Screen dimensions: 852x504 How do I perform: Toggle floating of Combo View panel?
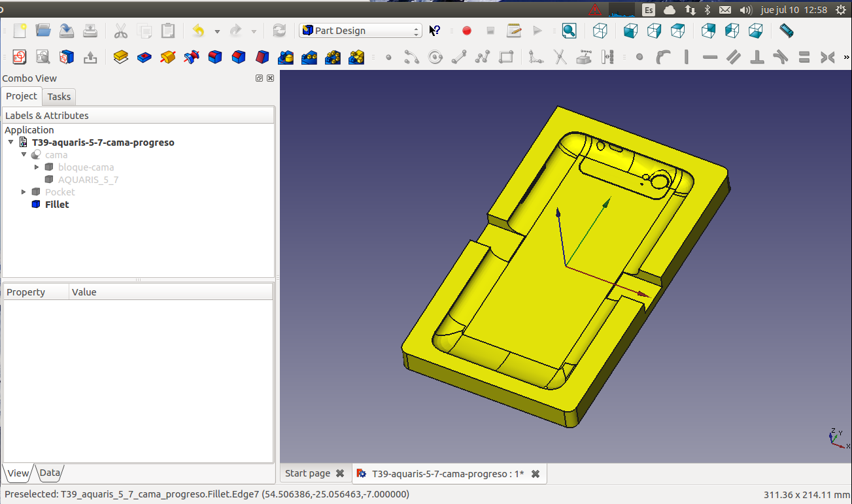pos(260,78)
